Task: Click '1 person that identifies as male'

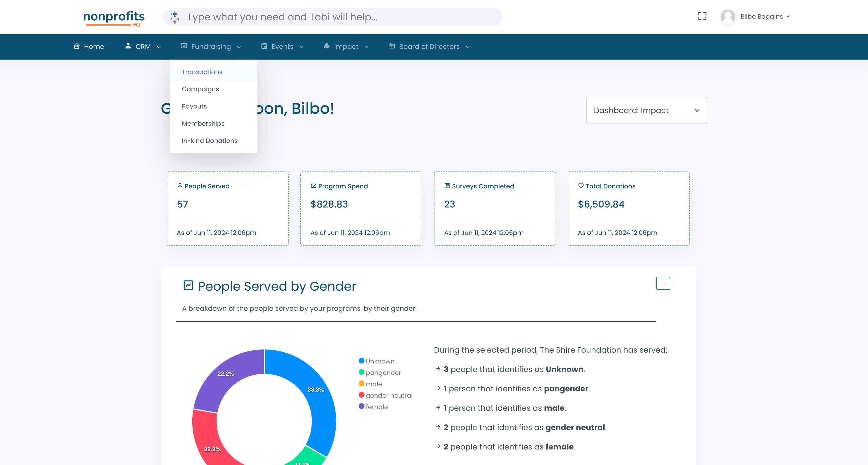Action: pyautogui.click(x=505, y=408)
